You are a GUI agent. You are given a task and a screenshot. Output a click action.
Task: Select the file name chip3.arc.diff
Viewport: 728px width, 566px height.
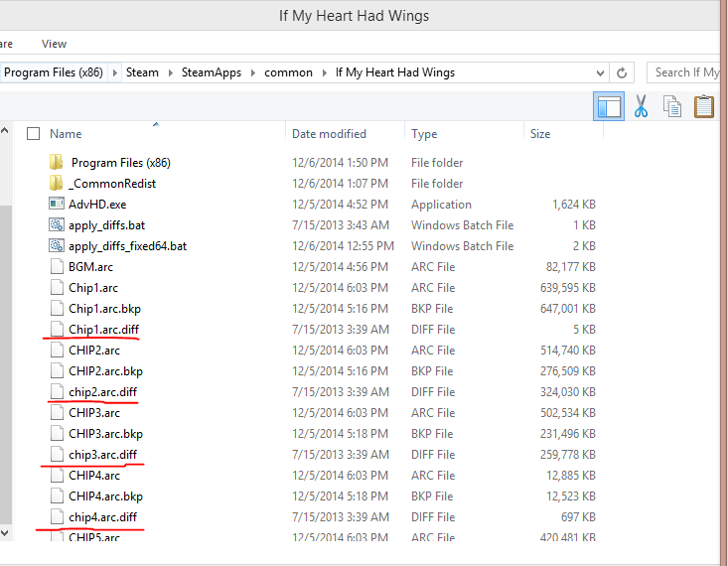[102, 454]
